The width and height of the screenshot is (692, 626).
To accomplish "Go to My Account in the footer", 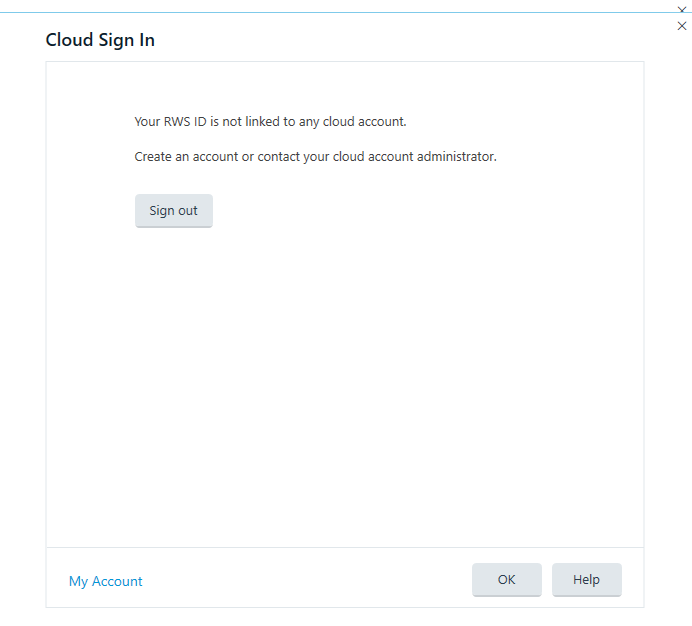I will pos(105,581).
